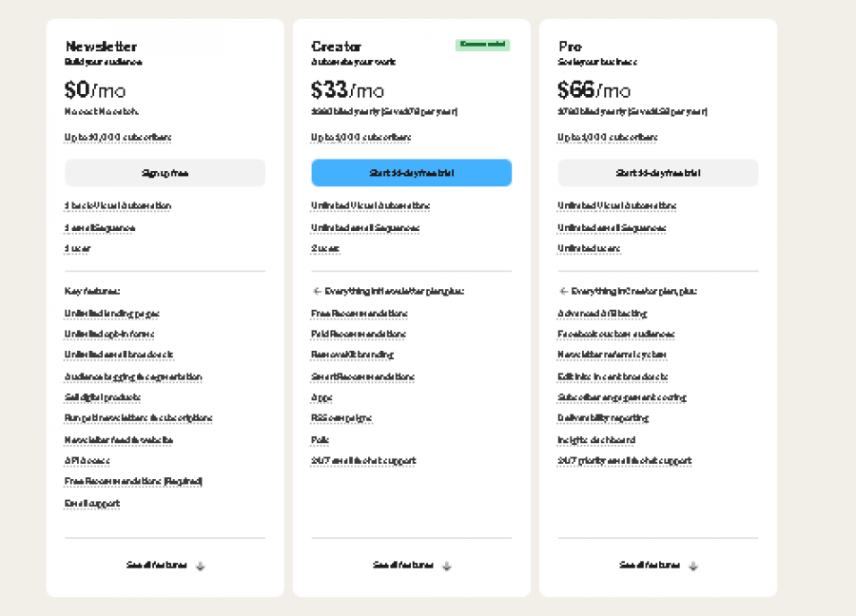Click the left arrow beside "Everything in Newsletter plan"
856x616 pixels.
point(317,292)
